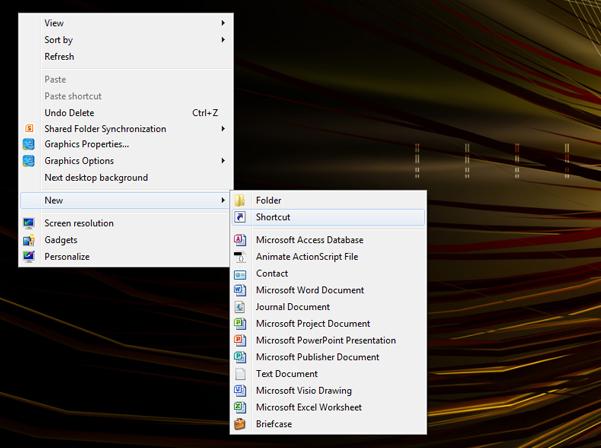Click the Journal Document icon
This screenshot has height=448, width=601.
240,307
